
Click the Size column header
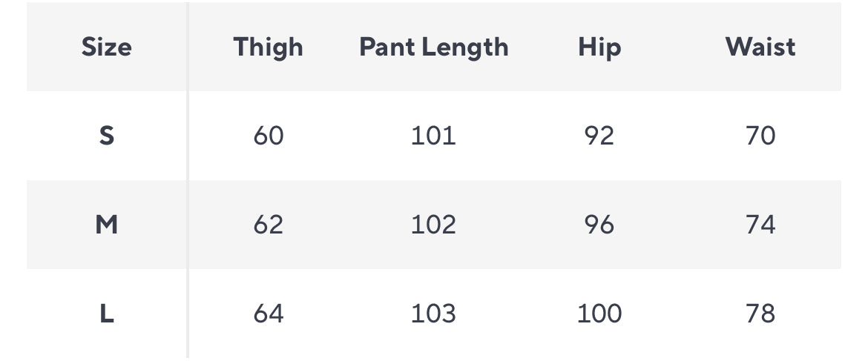[107, 47]
